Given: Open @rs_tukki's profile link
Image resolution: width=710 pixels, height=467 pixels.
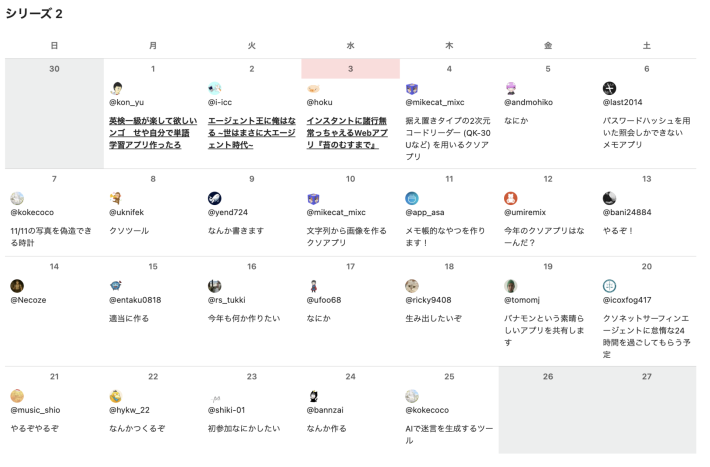Looking at the screenshot, I should click(x=226, y=300).
